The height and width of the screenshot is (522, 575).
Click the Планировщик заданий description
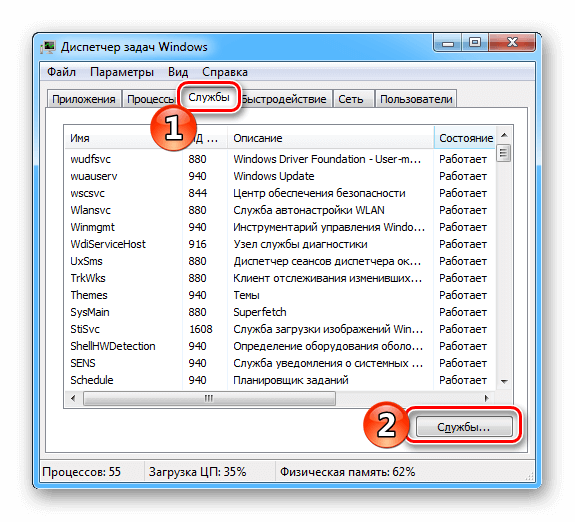291,380
